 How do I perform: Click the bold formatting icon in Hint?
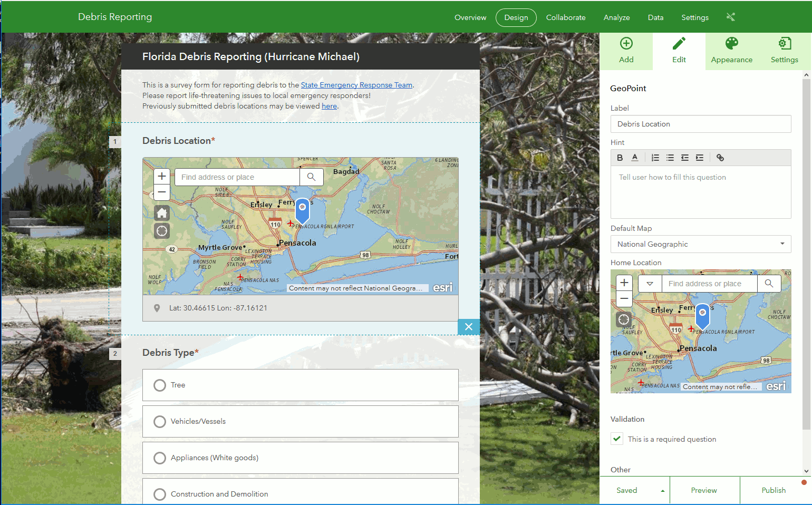620,158
